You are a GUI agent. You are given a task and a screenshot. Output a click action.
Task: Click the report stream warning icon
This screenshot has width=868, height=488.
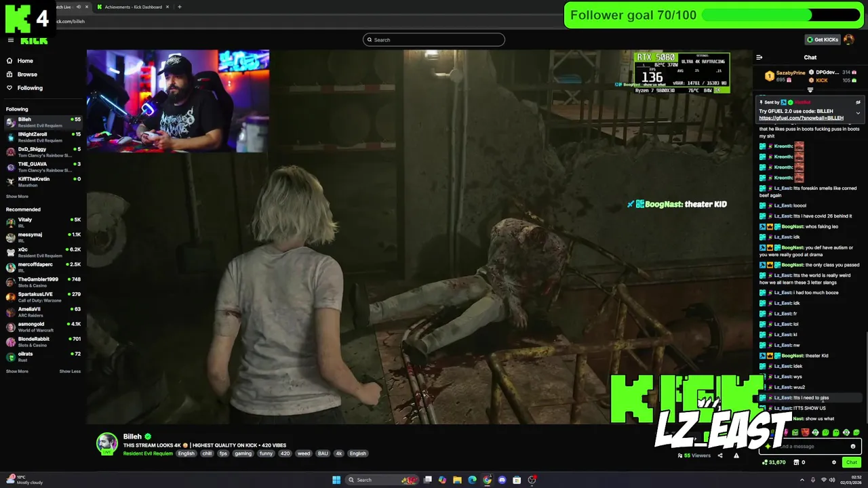[x=736, y=455]
